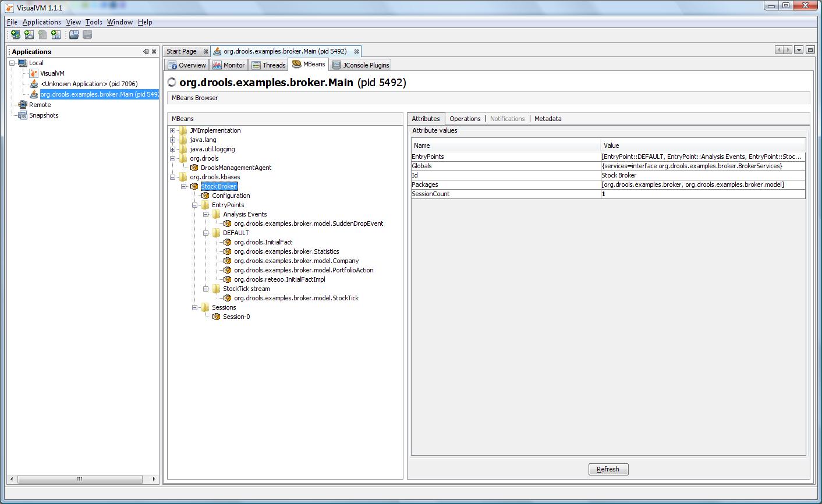The height and width of the screenshot is (504, 822).
Task: Click the org.drools.InitialFact MBean icon
Action: coord(228,242)
